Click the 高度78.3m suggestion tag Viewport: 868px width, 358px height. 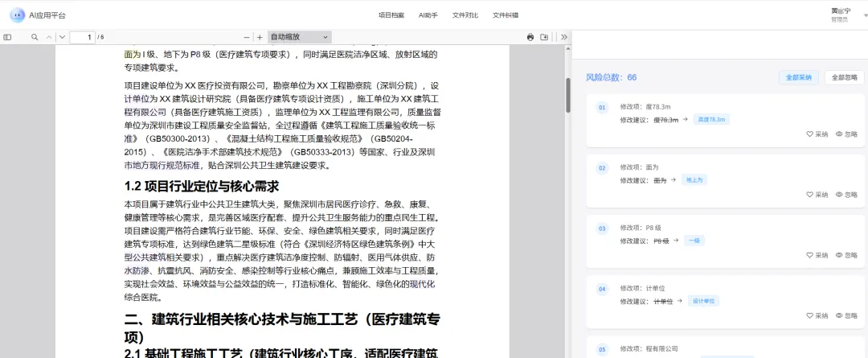coord(711,119)
